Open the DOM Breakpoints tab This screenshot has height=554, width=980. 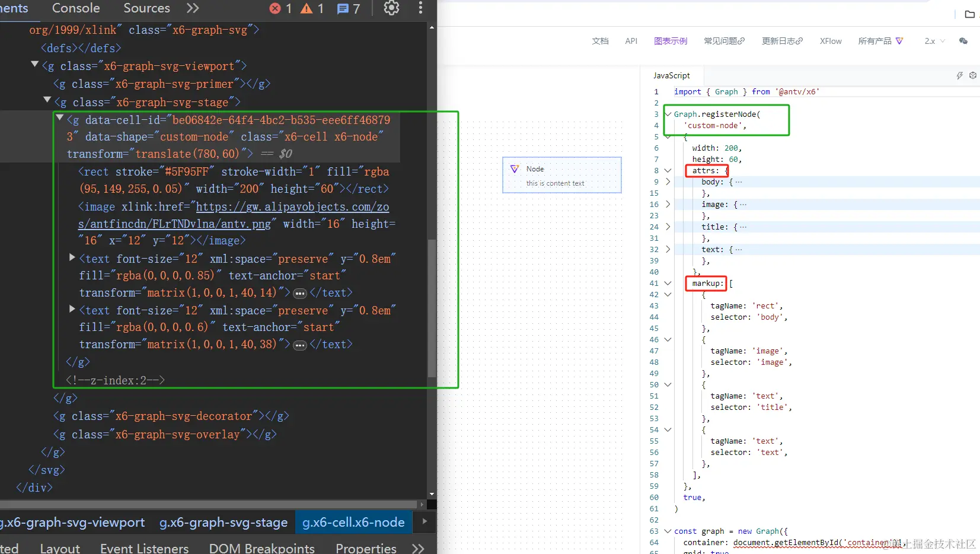pos(261,548)
